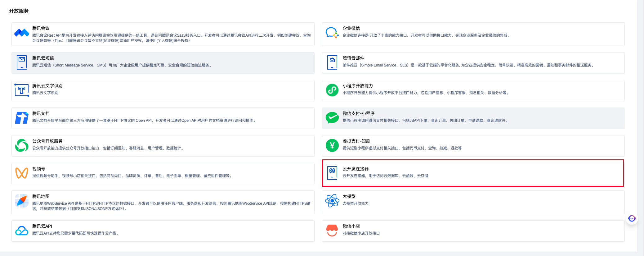Click the 腾讯文档 blue document icon

22,118
